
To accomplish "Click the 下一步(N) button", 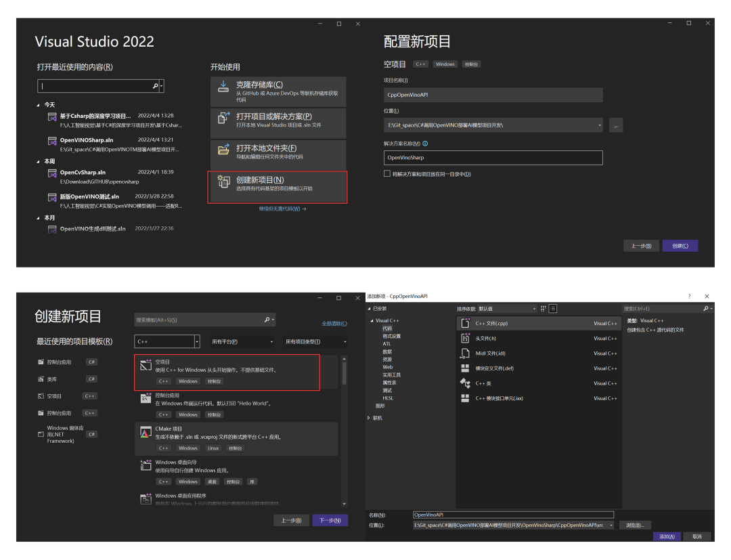I will [x=330, y=520].
